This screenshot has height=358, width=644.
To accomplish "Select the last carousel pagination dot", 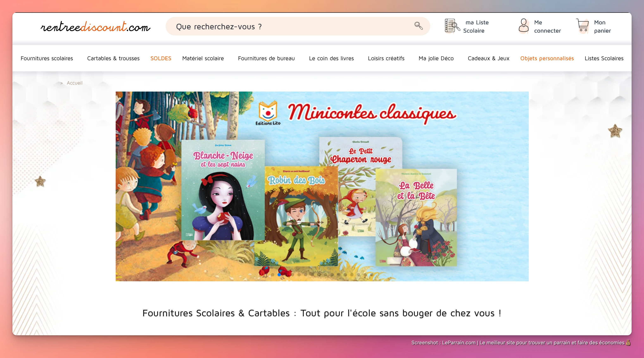I will 372,275.
